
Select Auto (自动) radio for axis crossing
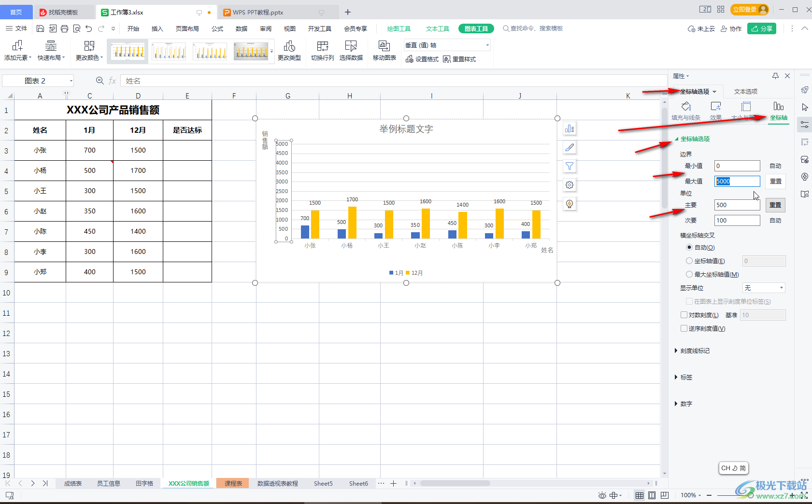689,247
